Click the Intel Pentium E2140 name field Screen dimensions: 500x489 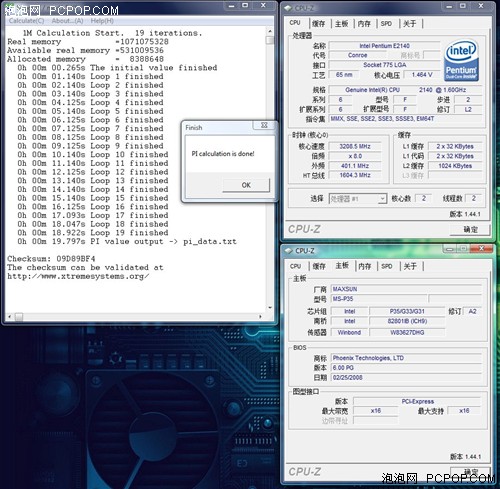[x=384, y=46]
